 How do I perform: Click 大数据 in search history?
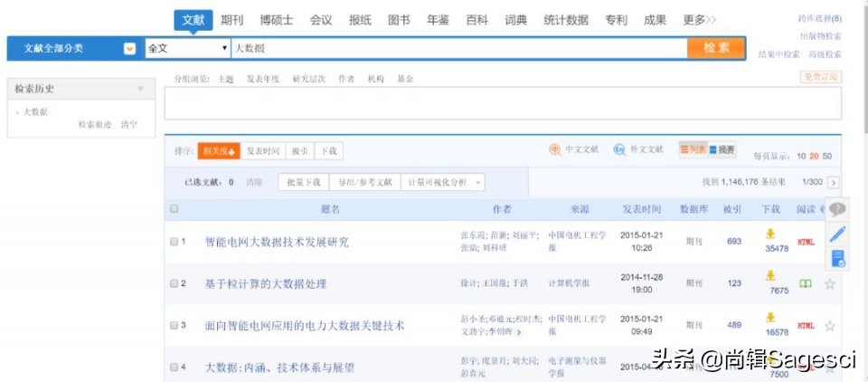coord(35,112)
